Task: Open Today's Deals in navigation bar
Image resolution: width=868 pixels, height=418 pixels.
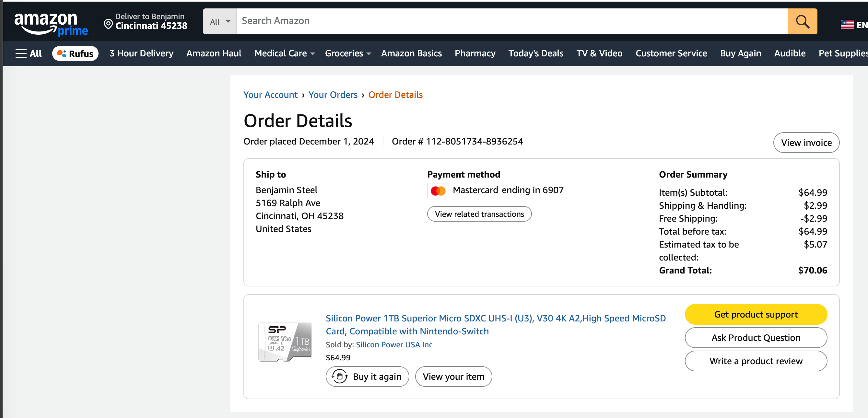Action: [x=535, y=53]
